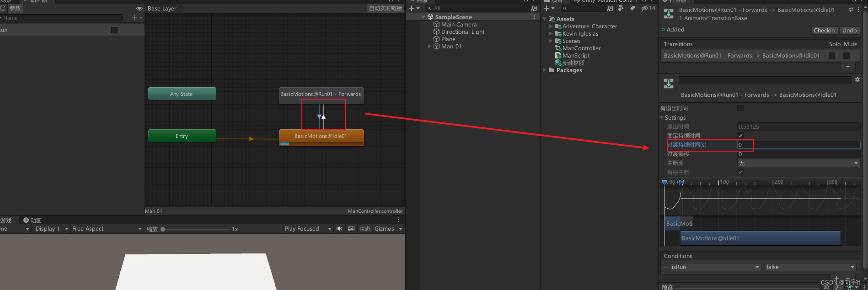Remove the transition with the minus button

point(848,67)
